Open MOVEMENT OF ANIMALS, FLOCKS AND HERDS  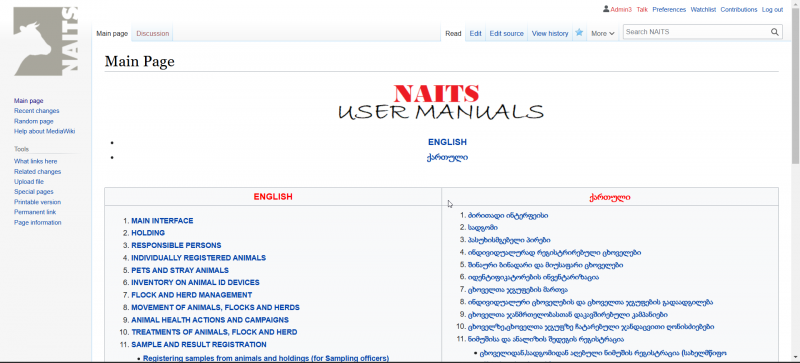coord(215,308)
